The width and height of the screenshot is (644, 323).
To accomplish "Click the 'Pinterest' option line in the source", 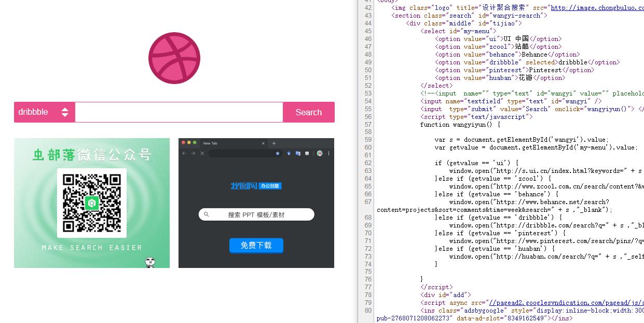I will click(515, 70).
